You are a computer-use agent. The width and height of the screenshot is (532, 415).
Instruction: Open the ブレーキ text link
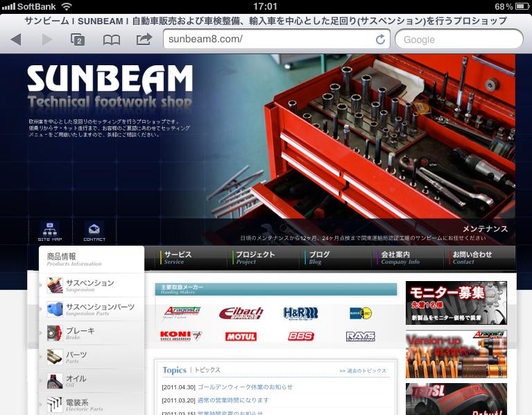(x=80, y=330)
